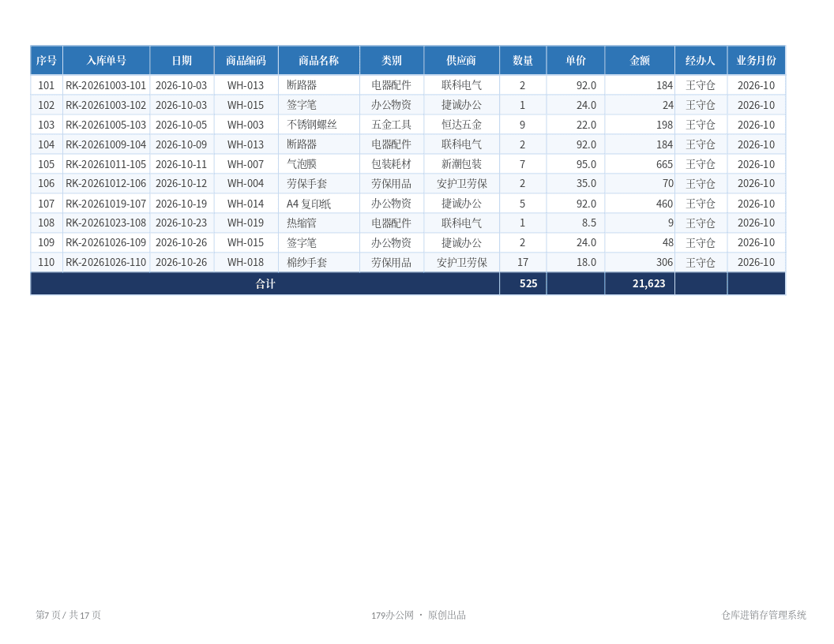The image size is (834, 644).
Task: Select product code WH-014
Action: (246, 204)
